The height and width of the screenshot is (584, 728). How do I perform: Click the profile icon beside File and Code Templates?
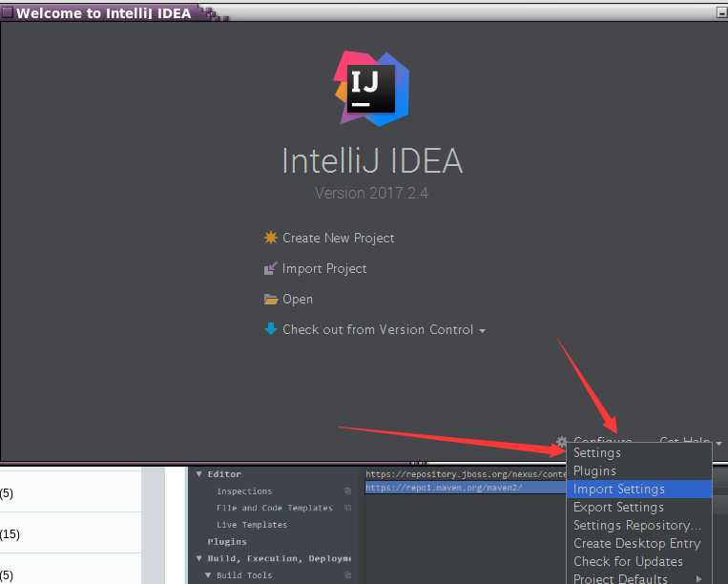coord(347,508)
